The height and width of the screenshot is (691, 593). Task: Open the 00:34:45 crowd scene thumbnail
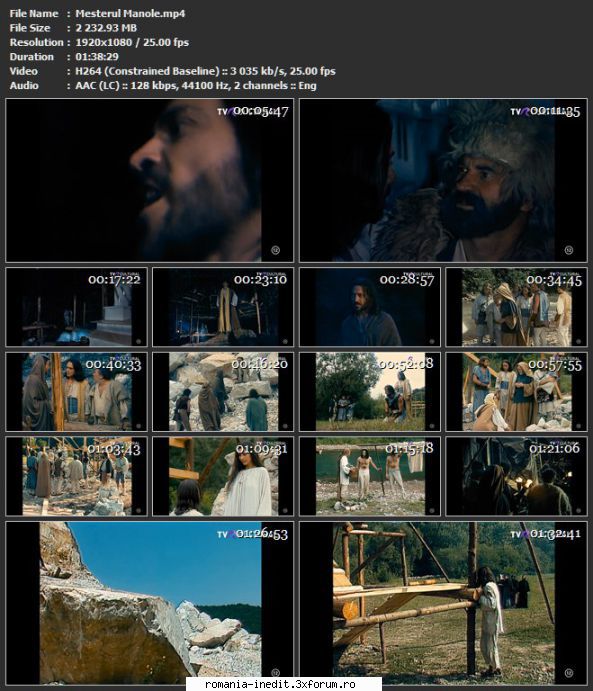[x=516, y=307]
